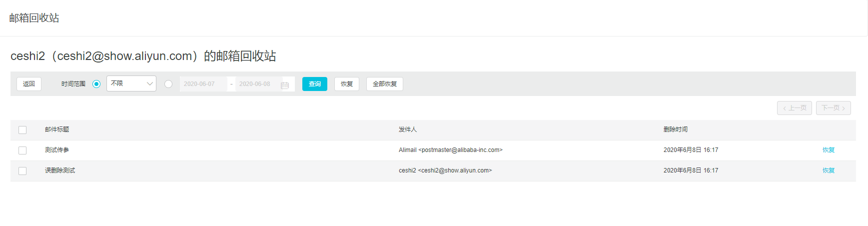This screenshot has width=868, height=226.
Task: Check the box for '测试传参' email
Action: pos(22,150)
